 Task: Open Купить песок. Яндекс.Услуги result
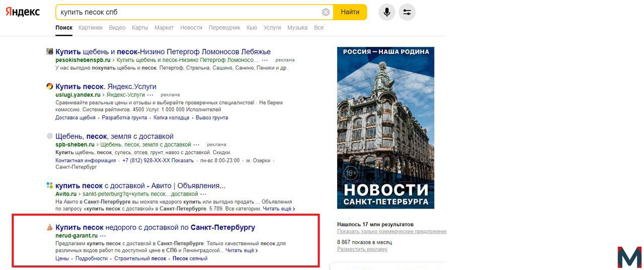(x=106, y=86)
